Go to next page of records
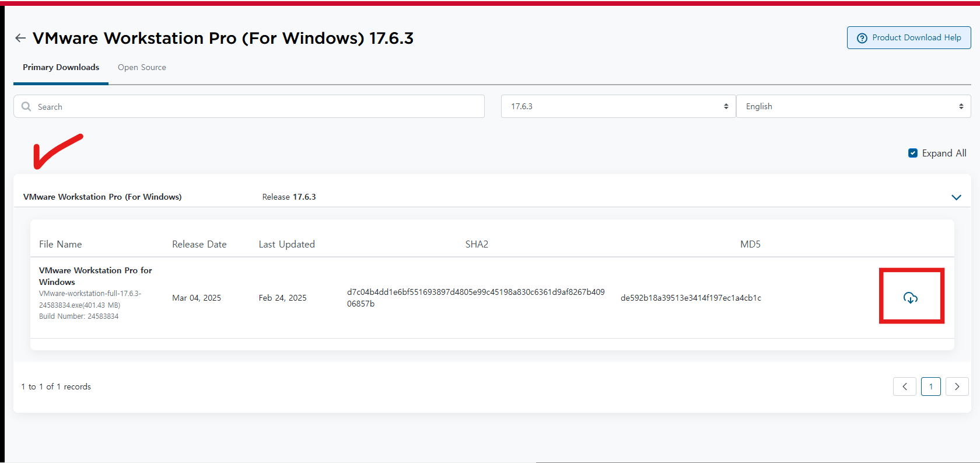The width and height of the screenshot is (980, 463). [957, 387]
